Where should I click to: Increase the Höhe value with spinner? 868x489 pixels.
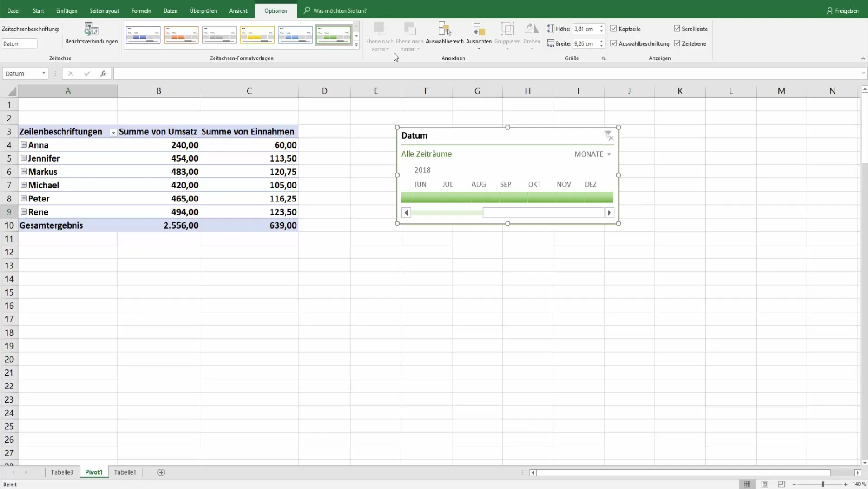point(601,27)
